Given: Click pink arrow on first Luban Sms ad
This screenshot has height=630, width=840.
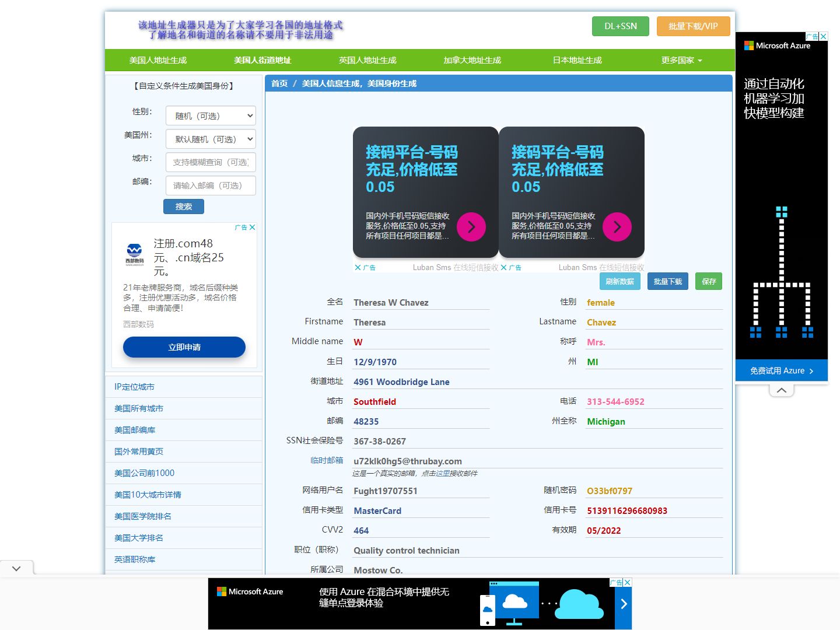Looking at the screenshot, I should pos(471,227).
